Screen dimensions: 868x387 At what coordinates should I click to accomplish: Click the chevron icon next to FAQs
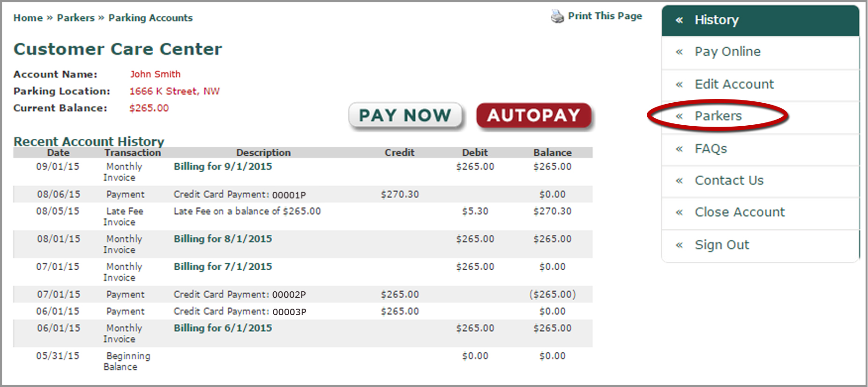pyautogui.click(x=679, y=149)
